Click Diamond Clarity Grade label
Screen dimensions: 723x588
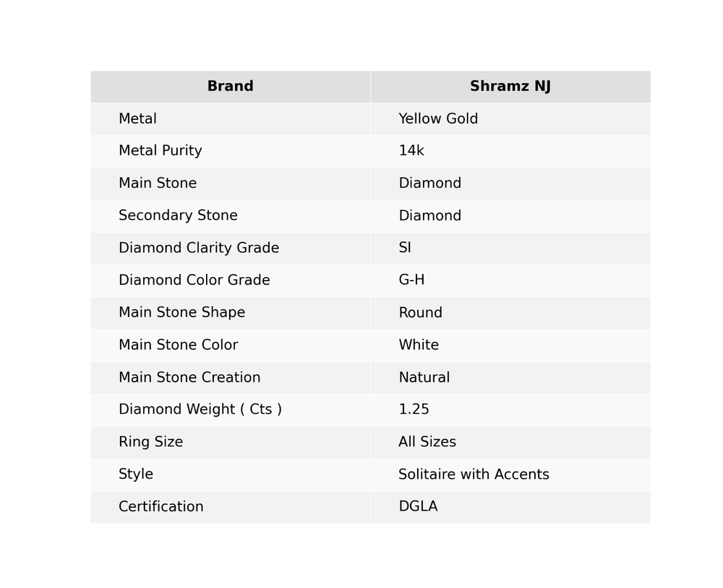pos(198,248)
